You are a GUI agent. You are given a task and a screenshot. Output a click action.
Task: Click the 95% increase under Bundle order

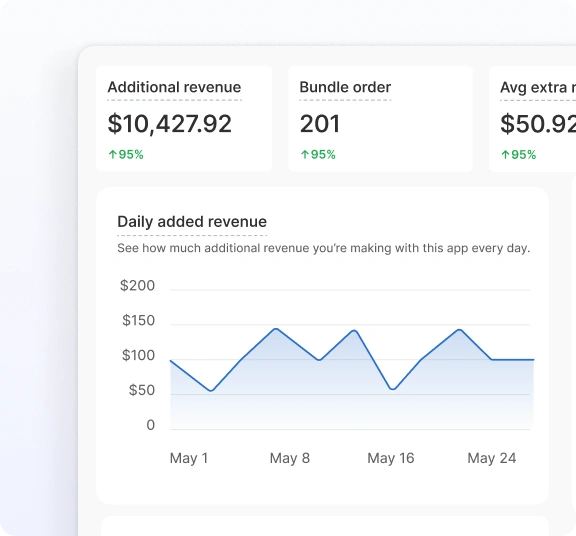click(323, 154)
